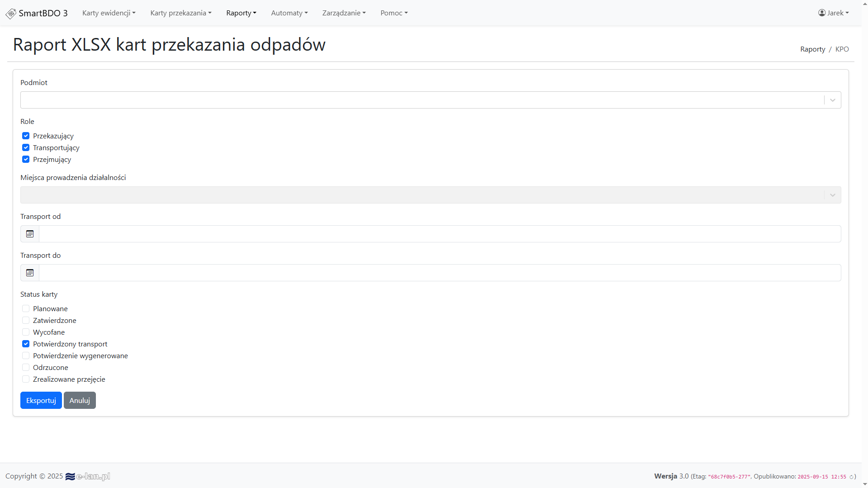
Task: Open the Karty ewidencji menu
Action: (x=109, y=13)
